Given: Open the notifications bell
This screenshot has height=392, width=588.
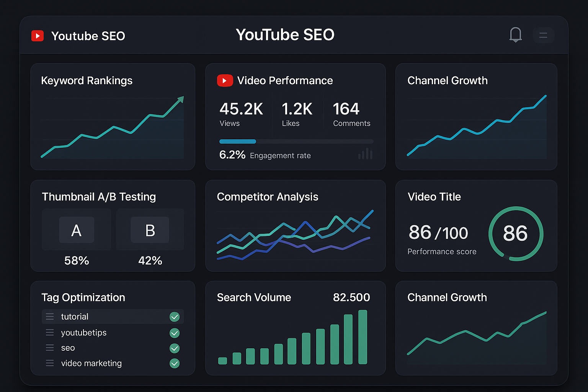Looking at the screenshot, I should point(516,35).
